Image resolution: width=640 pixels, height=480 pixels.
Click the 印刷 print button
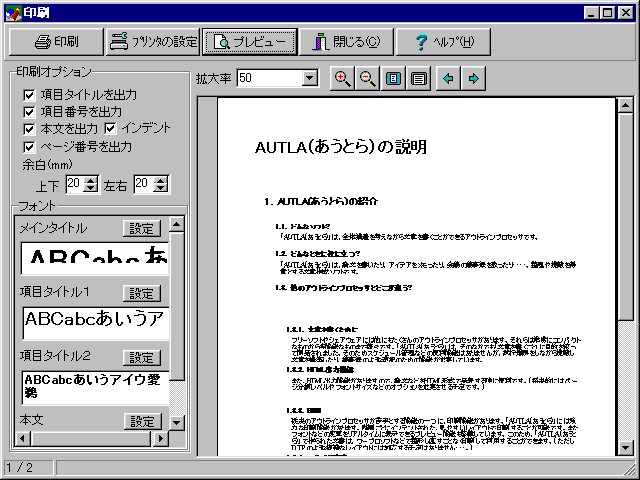coord(56,42)
